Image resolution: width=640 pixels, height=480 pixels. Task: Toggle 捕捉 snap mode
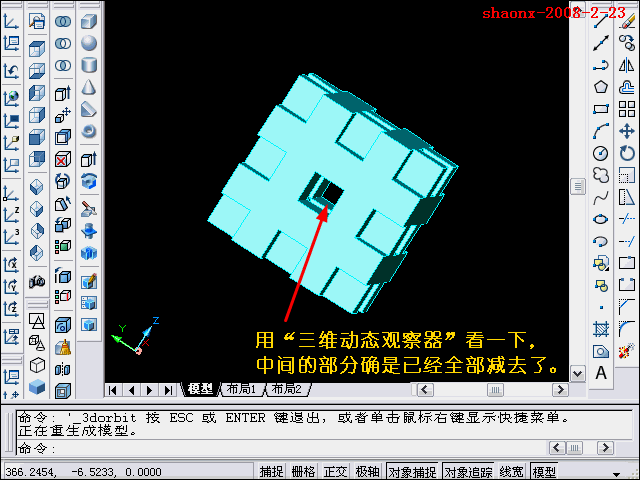click(271, 471)
